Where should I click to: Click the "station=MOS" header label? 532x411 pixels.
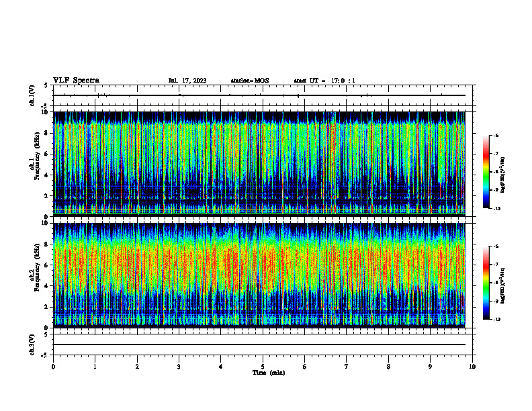pyautogui.click(x=250, y=81)
